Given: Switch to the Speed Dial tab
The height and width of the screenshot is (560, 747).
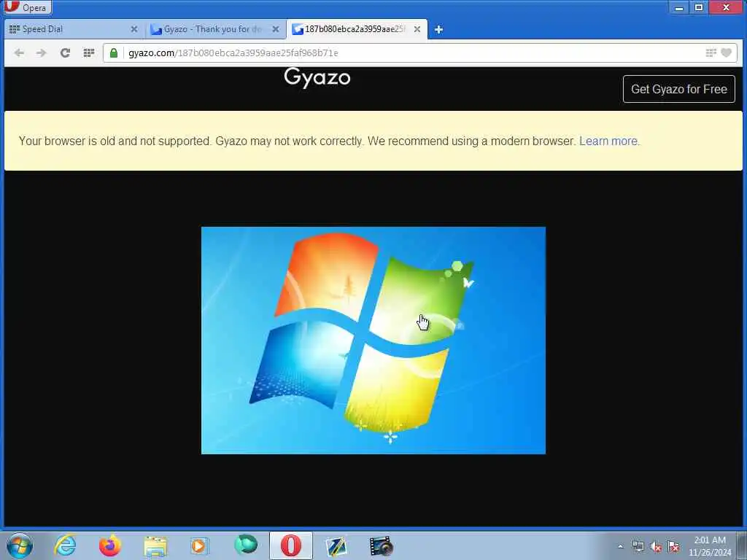Looking at the screenshot, I should click(x=74, y=29).
